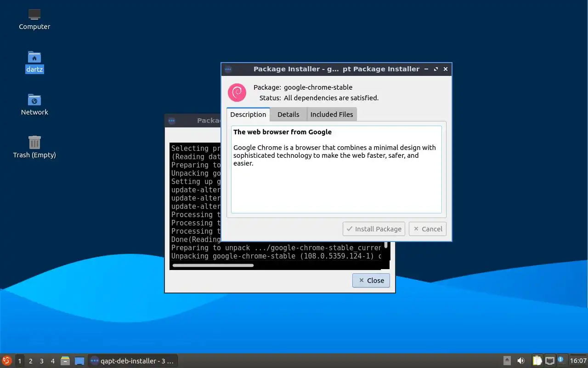Switch to workspace 2
The height and width of the screenshot is (368, 588).
[31, 361]
